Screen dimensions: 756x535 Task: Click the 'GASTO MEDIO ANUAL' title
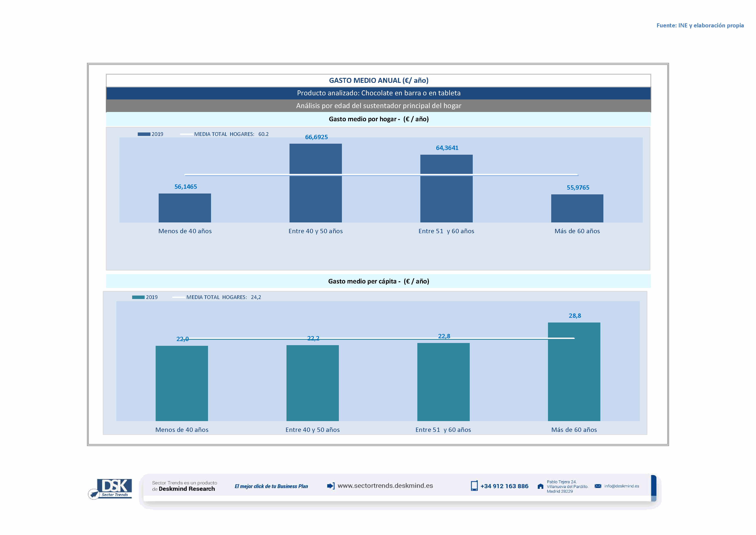(378, 80)
